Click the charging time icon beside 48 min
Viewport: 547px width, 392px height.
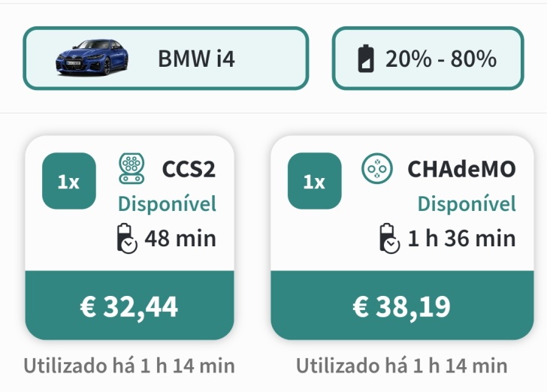tap(127, 238)
